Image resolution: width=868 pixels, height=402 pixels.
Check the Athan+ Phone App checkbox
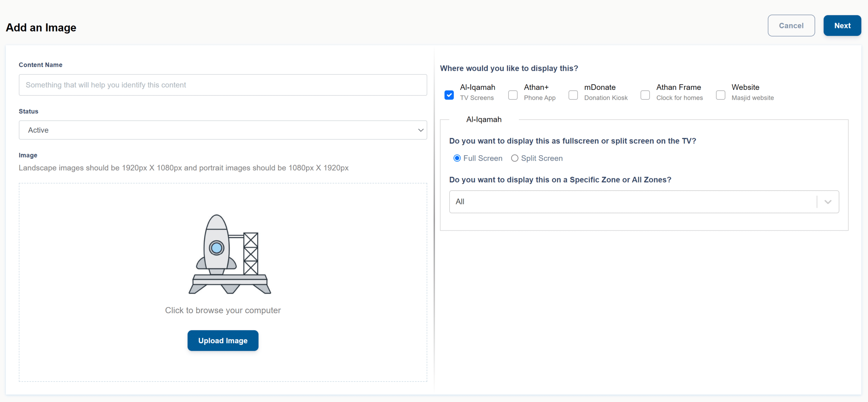tap(512, 95)
